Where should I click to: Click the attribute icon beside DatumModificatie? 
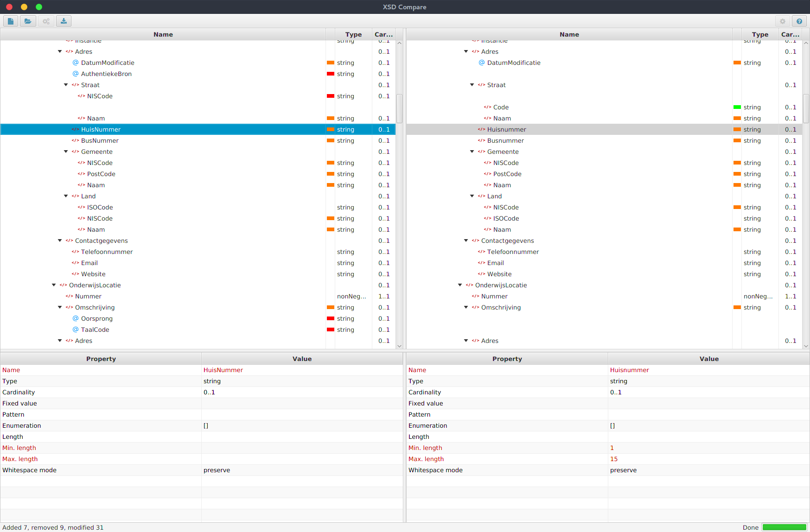coord(75,63)
